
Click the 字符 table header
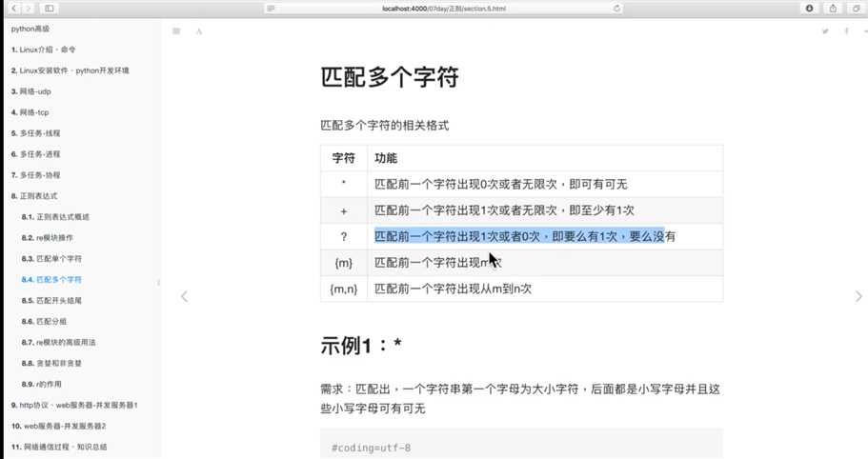pyautogui.click(x=343, y=158)
